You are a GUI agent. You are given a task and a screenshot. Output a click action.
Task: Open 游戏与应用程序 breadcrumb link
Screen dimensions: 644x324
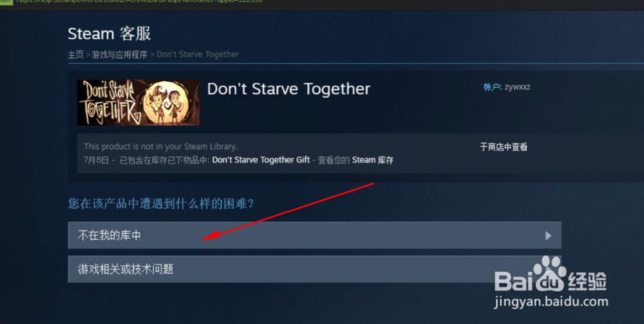tap(120, 54)
